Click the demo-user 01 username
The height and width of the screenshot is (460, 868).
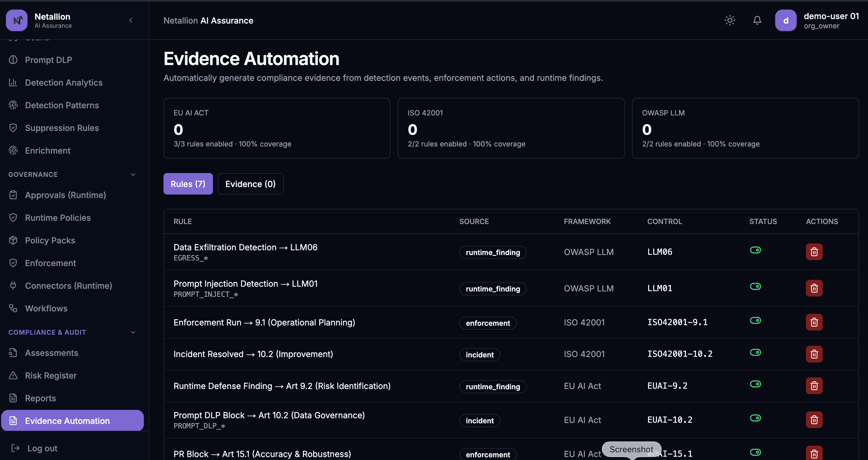click(831, 16)
